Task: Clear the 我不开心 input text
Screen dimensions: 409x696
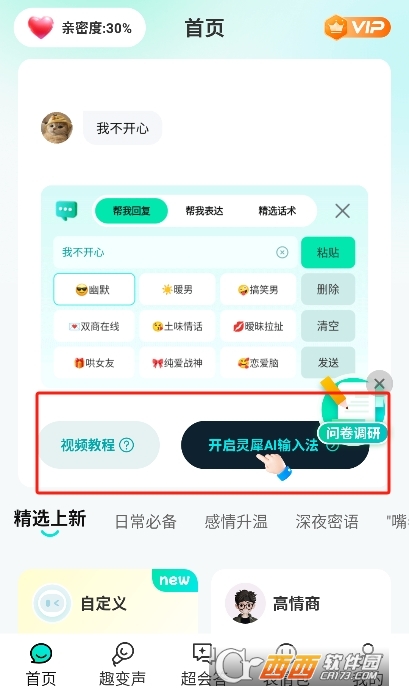Action: [282, 252]
